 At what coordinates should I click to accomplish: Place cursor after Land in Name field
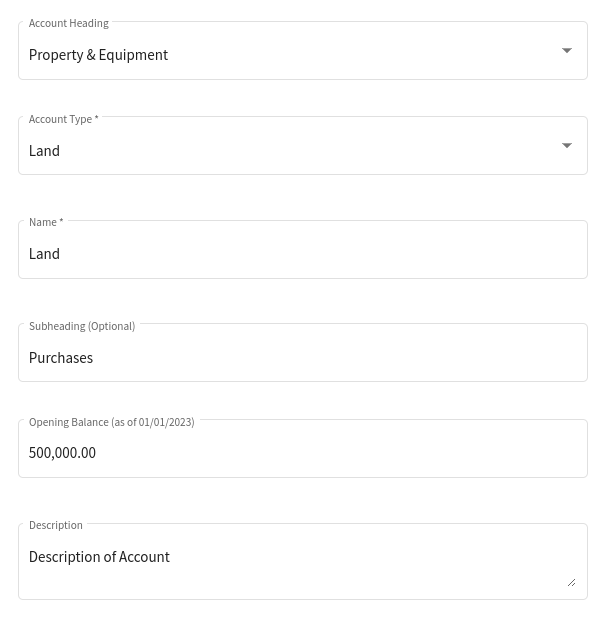pos(61,254)
